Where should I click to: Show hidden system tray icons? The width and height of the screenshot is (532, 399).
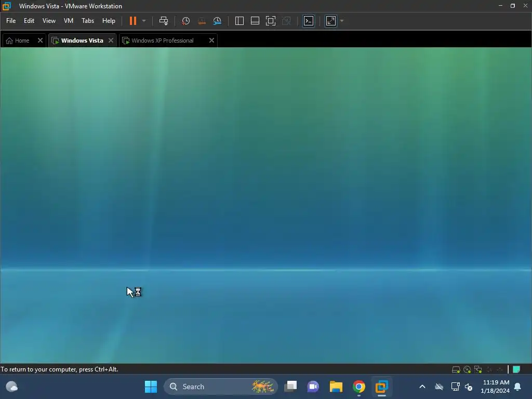click(x=422, y=387)
